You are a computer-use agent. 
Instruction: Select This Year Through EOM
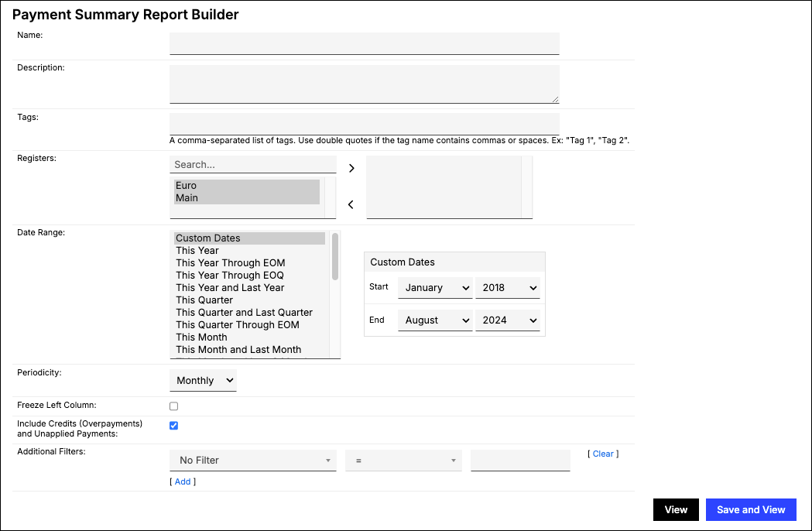pyautogui.click(x=249, y=263)
